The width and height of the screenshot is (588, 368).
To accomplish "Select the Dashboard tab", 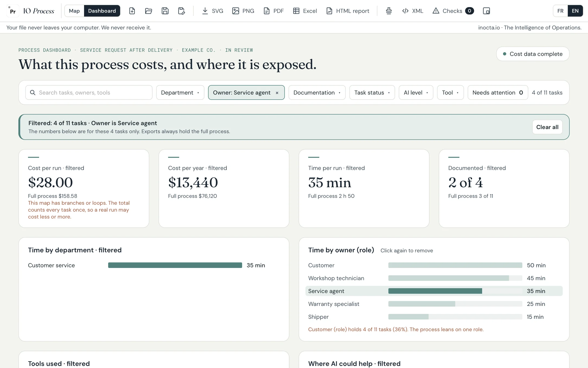I will [x=102, y=11].
